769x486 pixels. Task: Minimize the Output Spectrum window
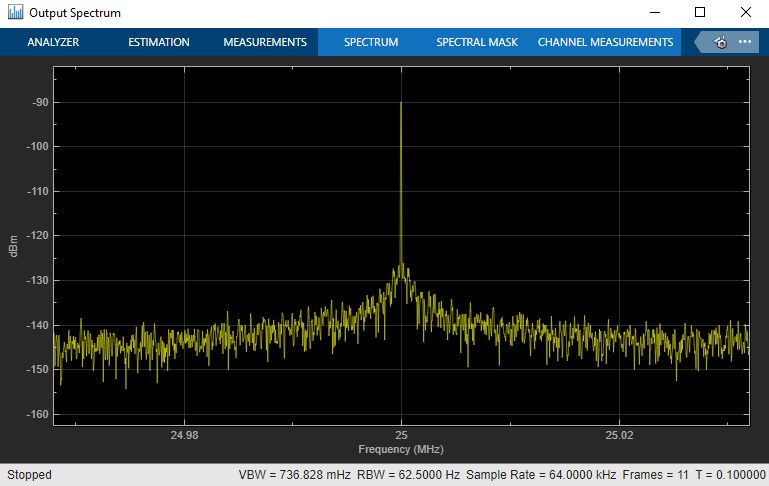pos(655,12)
